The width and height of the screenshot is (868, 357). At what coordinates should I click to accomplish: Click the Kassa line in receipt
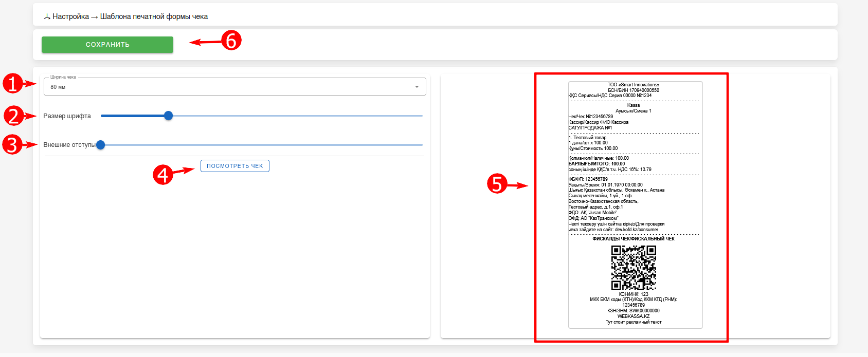pos(634,105)
